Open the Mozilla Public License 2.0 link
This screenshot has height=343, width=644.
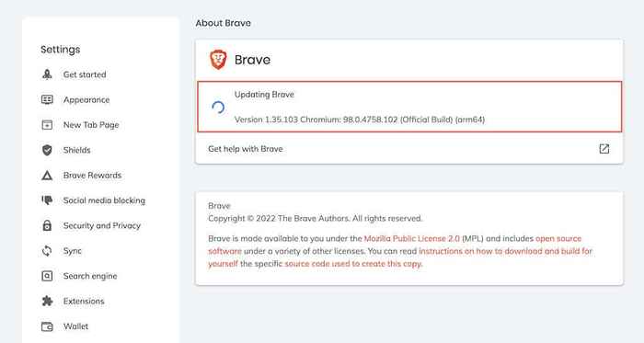[412, 238]
